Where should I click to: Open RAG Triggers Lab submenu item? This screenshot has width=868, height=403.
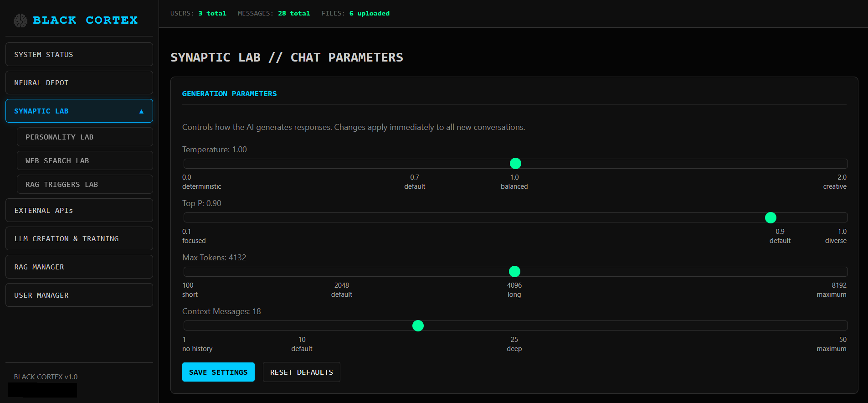[84, 185]
